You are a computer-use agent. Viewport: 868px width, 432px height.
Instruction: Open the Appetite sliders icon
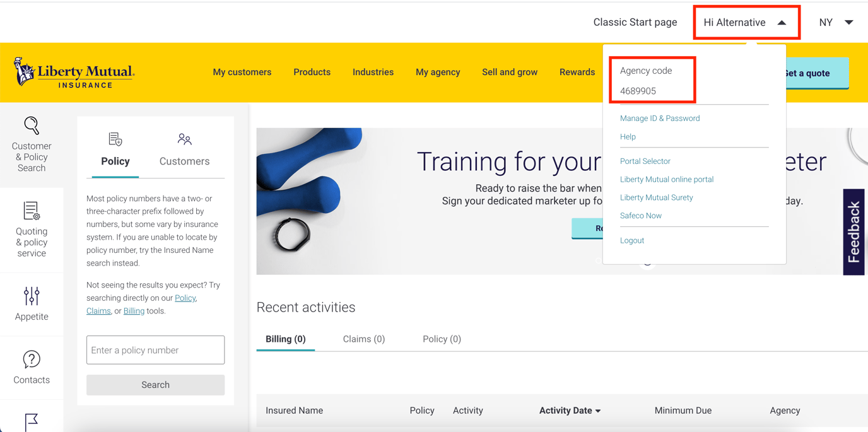[x=32, y=296]
